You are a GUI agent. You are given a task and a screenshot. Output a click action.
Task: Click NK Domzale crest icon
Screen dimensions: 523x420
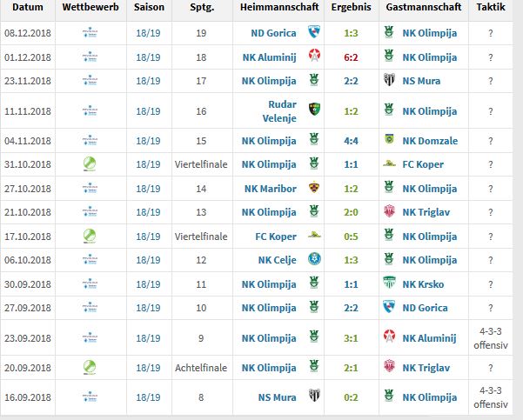pos(389,138)
